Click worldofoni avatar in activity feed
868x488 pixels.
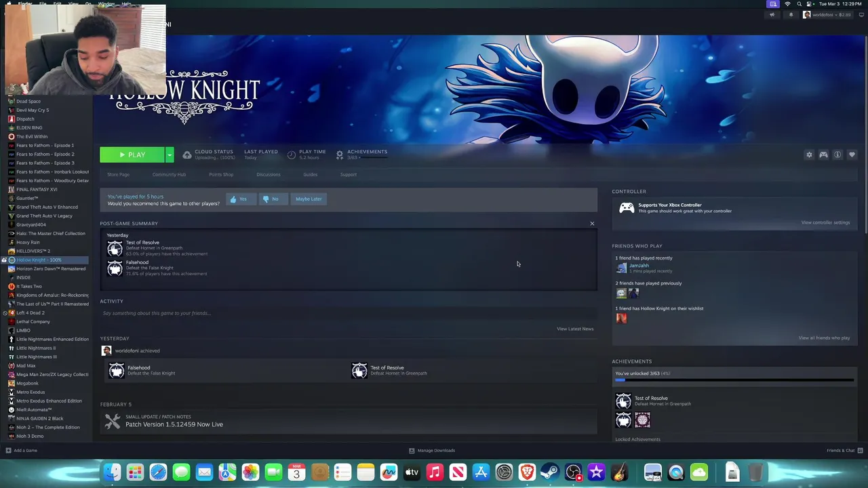(x=106, y=351)
